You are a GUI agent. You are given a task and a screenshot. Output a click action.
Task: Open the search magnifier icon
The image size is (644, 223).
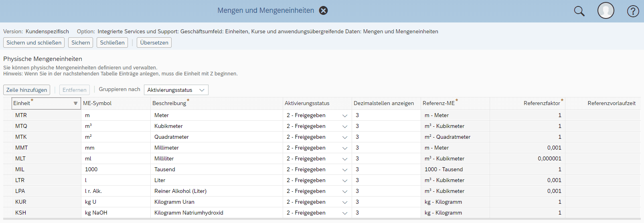click(x=579, y=11)
